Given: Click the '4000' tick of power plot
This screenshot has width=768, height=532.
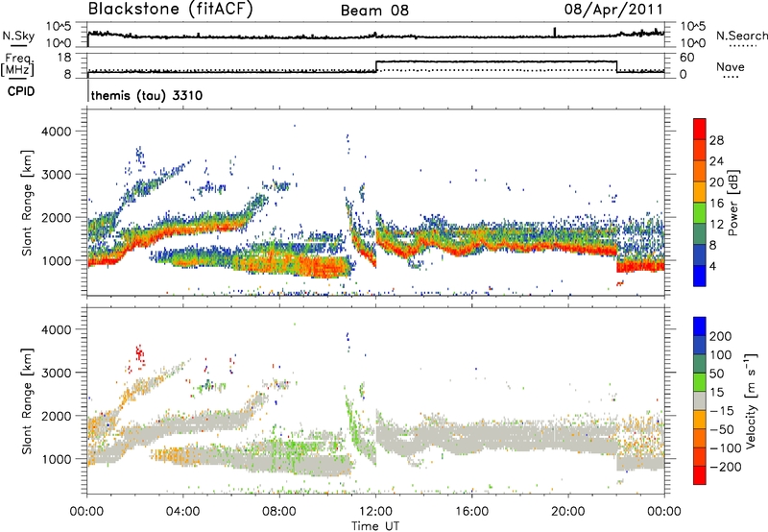Looking at the screenshot, I should (x=57, y=132).
